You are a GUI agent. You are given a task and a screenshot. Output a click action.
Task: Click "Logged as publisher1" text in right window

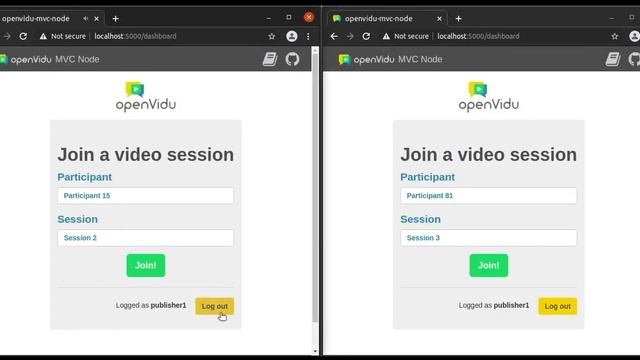tap(493, 305)
